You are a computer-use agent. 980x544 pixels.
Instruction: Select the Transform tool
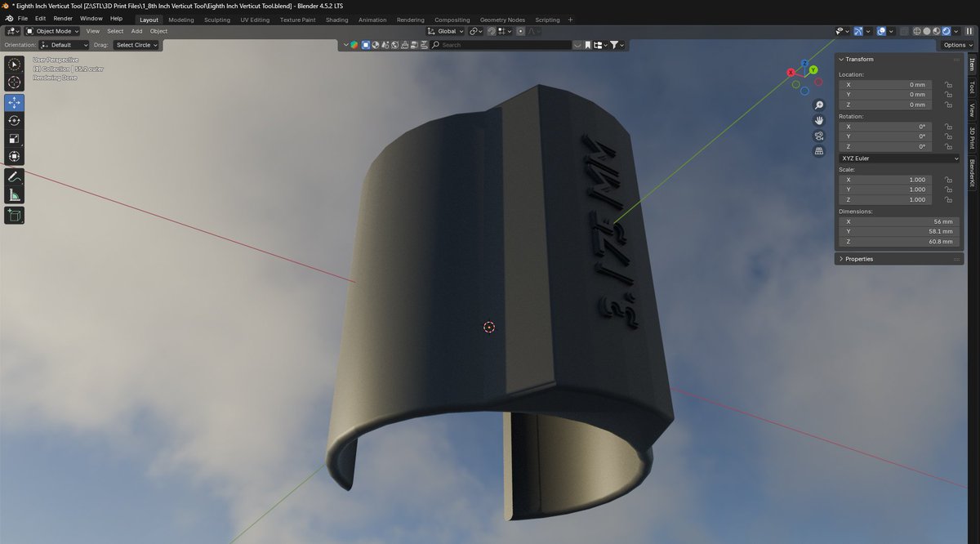[x=15, y=157]
